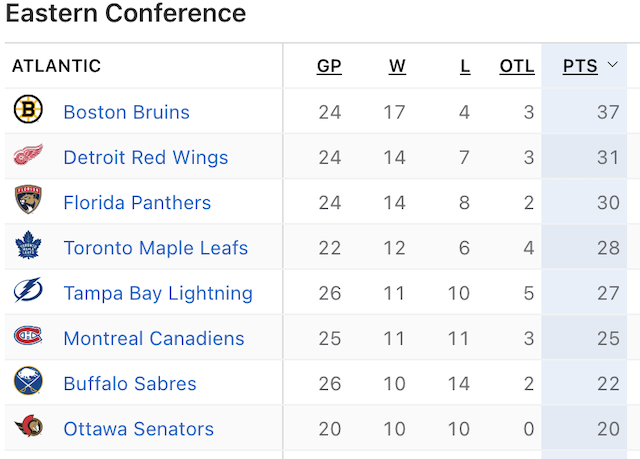The height and width of the screenshot is (459, 640).
Task: Toggle sort arrow next to PTS
Action: tap(612, 65)
